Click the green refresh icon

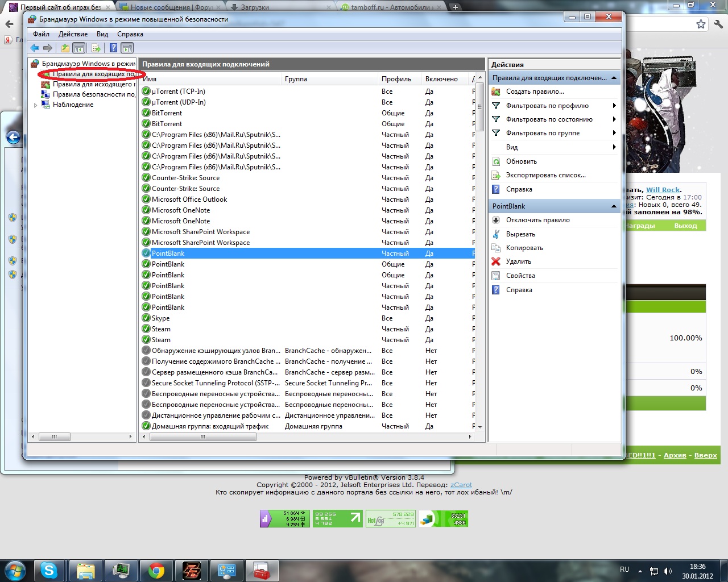coord(496,161)
